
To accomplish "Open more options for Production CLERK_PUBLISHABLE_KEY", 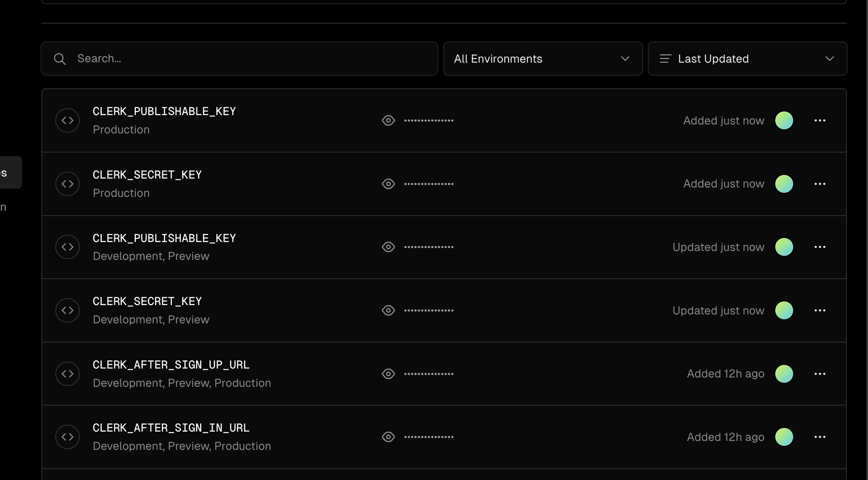I will click(x=820, y=120).
